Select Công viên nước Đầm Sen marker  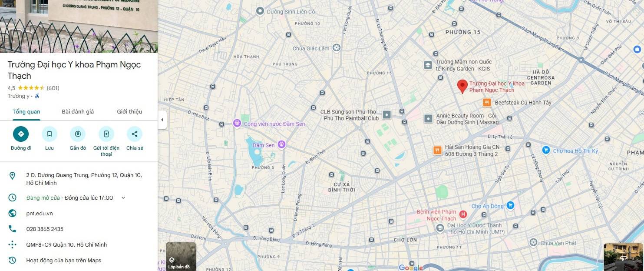click(237, 124)
